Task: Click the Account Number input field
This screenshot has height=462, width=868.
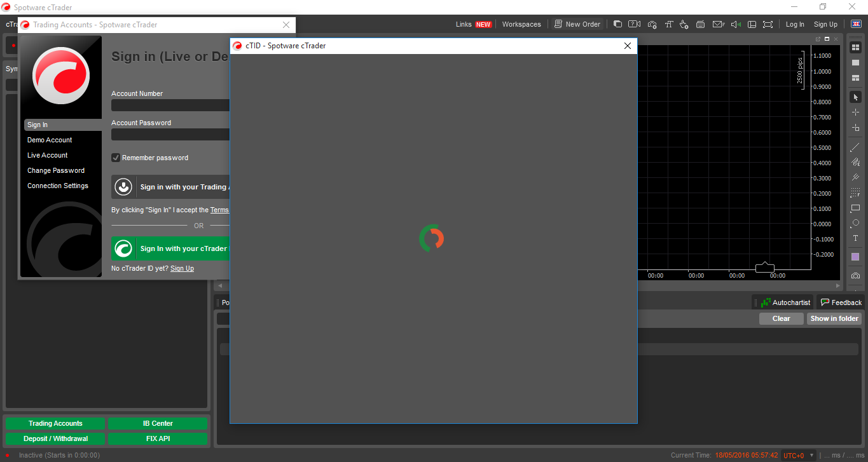Action: (170, 105)
